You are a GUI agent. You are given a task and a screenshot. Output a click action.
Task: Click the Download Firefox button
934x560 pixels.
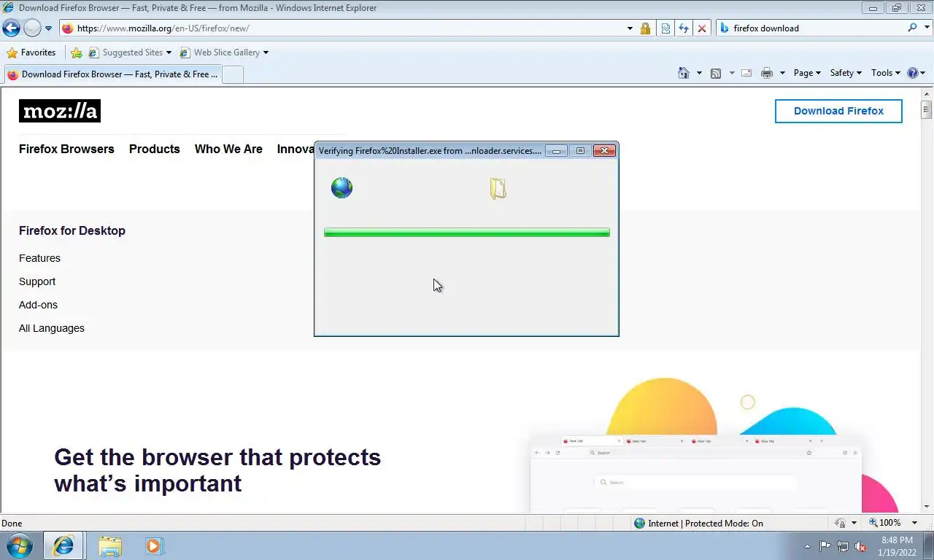pos(838,111)
